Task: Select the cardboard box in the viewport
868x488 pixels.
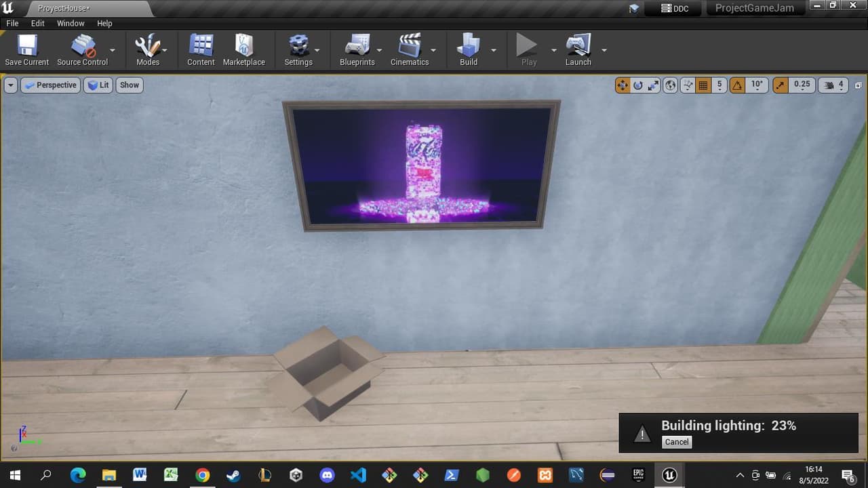Action: [327, 373]
